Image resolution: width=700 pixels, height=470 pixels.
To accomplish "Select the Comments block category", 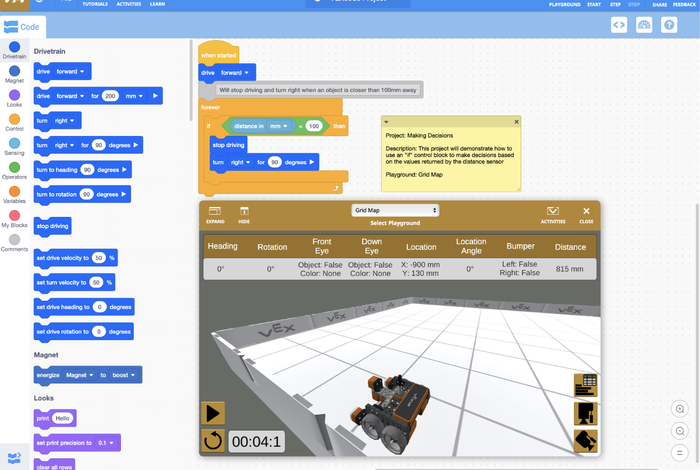I will (x=14, y=243).
